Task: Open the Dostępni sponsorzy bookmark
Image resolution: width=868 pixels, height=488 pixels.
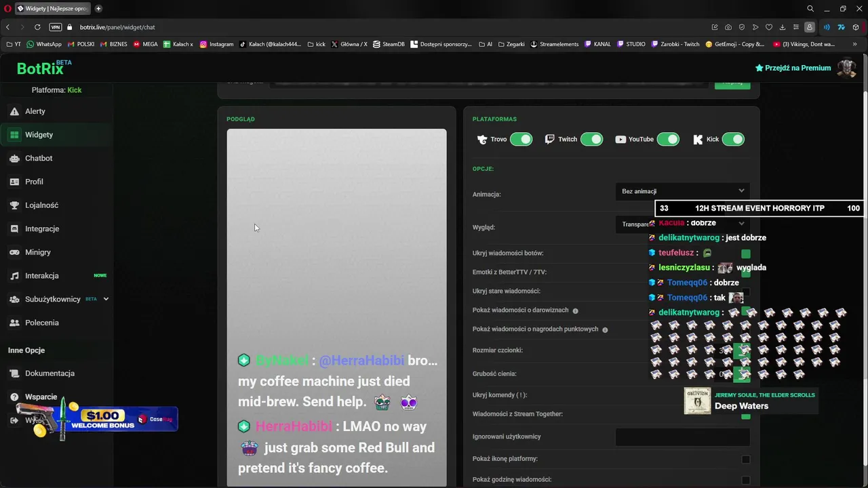Action: pos(441,44)
